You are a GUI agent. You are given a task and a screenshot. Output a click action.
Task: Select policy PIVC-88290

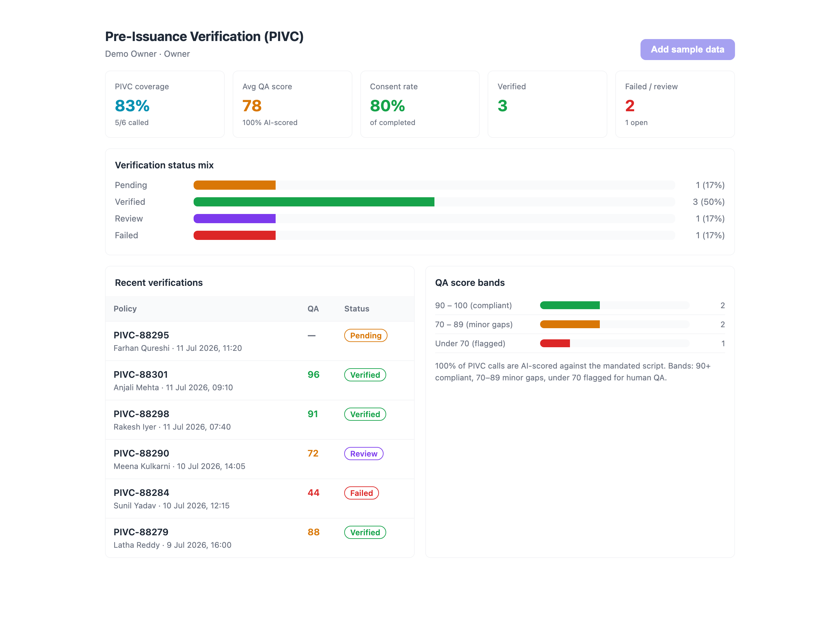(260, 459)
